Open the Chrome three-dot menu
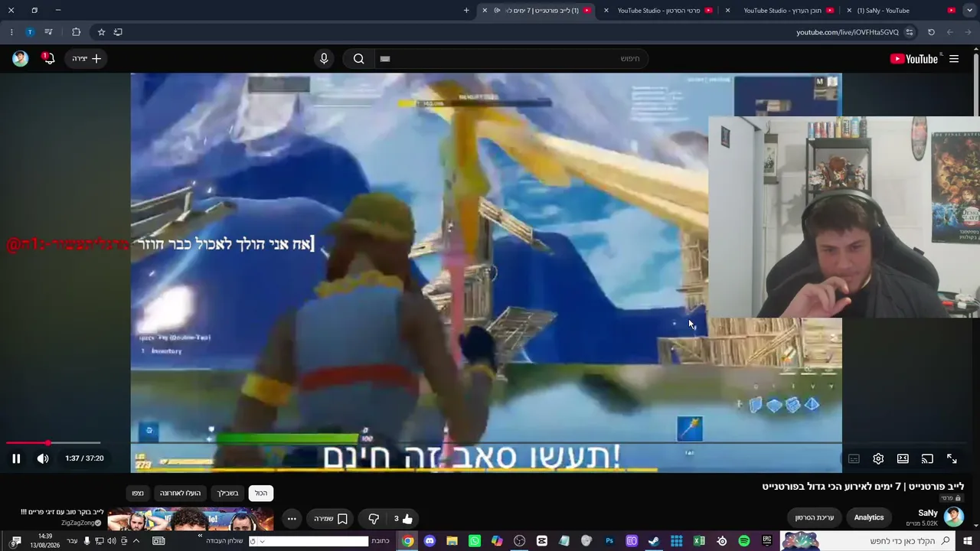Screen dimensions: 980x551 coord(11,32)
